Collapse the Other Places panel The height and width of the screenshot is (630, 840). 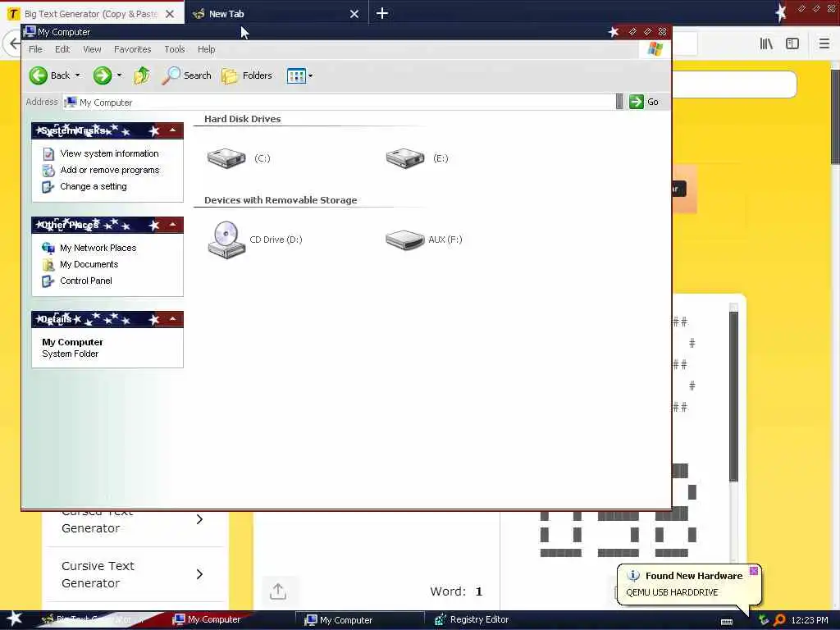(x=172, y=225)
